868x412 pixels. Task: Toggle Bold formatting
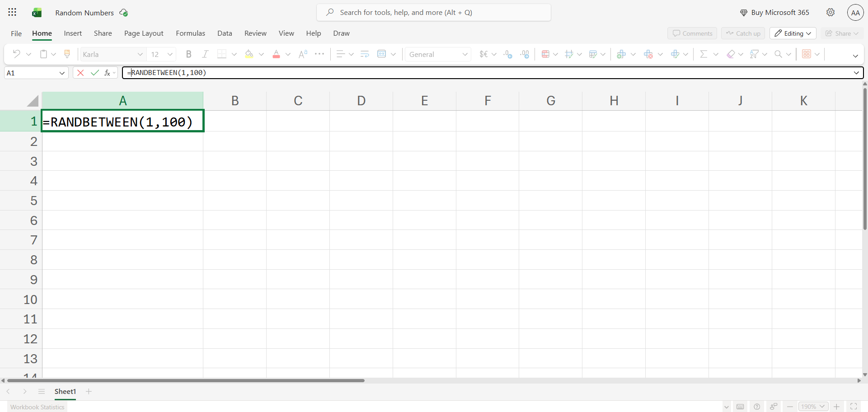(189, 54)
